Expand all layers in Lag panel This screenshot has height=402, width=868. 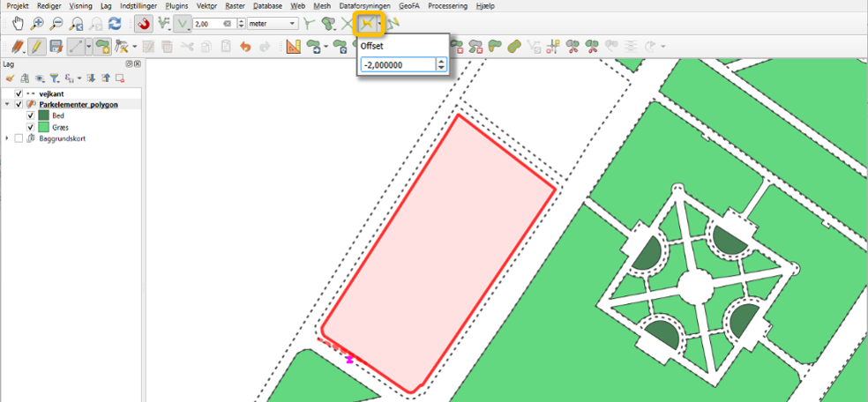click(x=92, y=78)
